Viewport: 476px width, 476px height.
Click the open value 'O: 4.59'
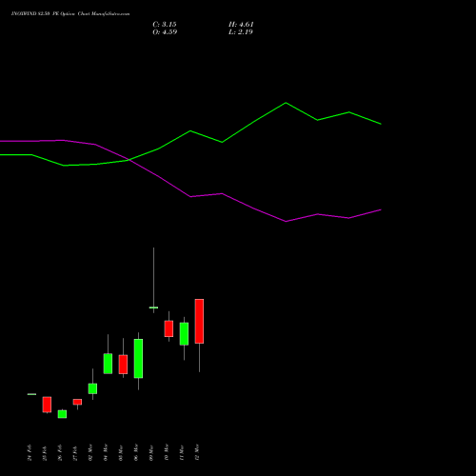coord(165,32)
